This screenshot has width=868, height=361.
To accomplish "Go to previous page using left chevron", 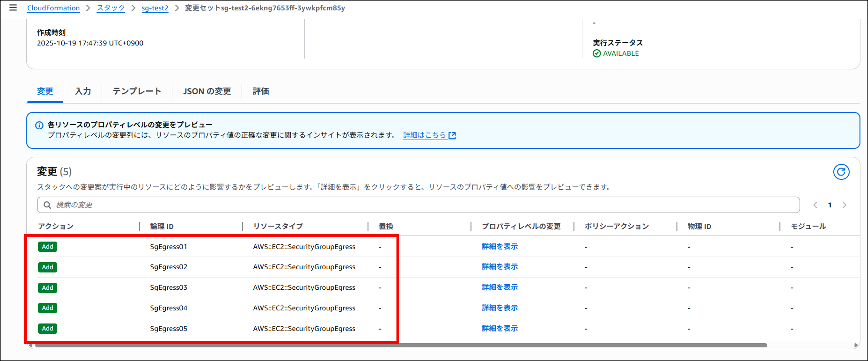I will pos(815,205).
